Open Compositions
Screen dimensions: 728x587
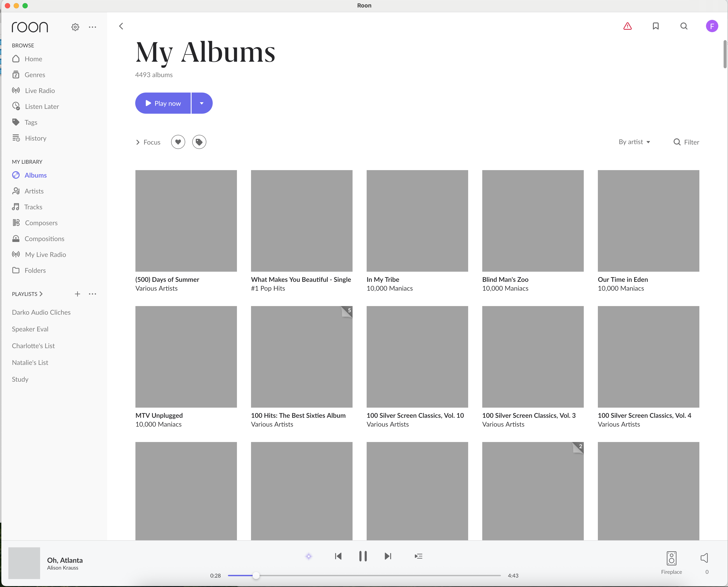click(x=38, y=239)
